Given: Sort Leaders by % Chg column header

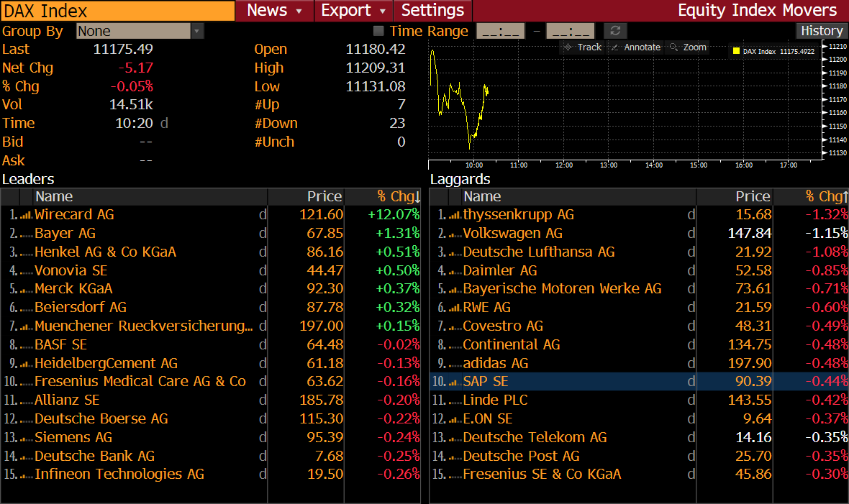Looking at the screenshot, I should coord(397,196).
